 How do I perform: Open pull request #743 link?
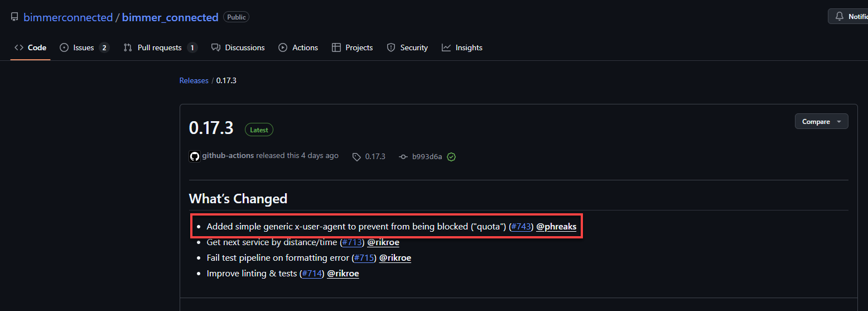point(522,227)
